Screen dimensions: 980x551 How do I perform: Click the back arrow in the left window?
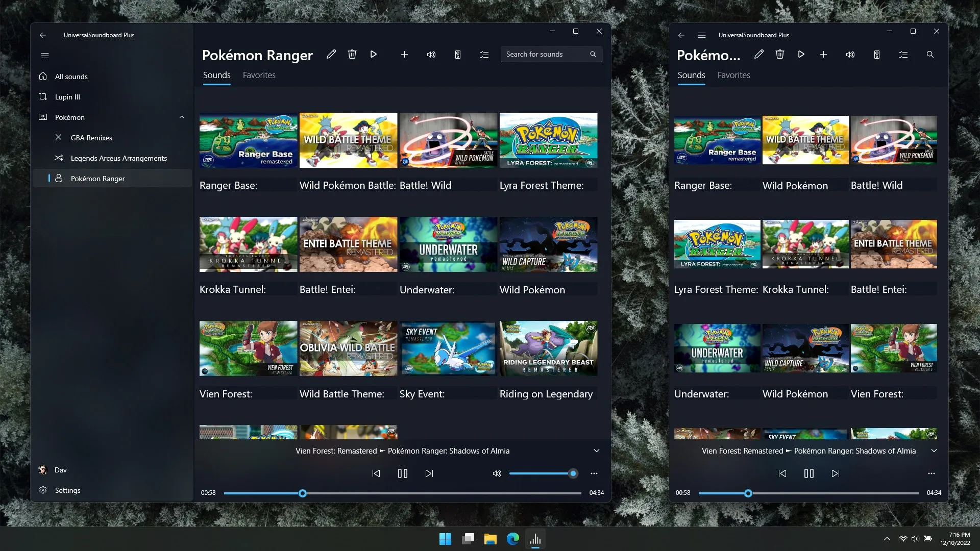tap(43, 35)
